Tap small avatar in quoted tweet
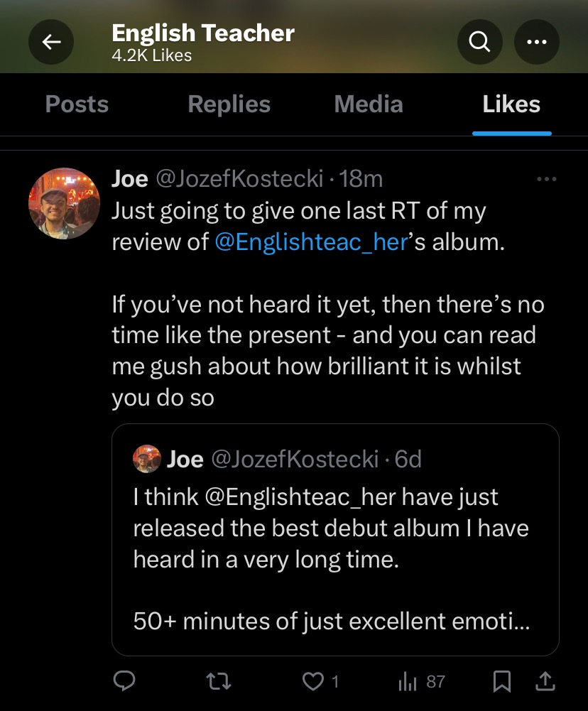This screenshot has height=711, width=588. (147, 459)
